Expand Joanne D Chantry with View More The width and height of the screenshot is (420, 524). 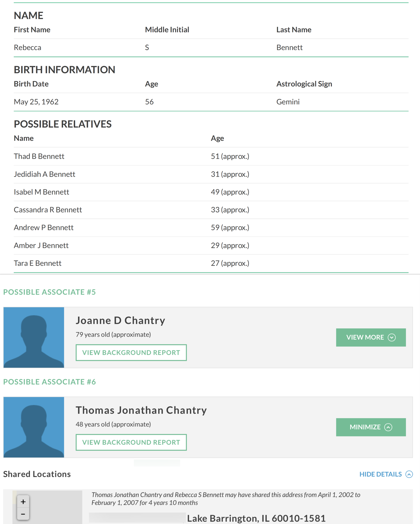[370, 337]
